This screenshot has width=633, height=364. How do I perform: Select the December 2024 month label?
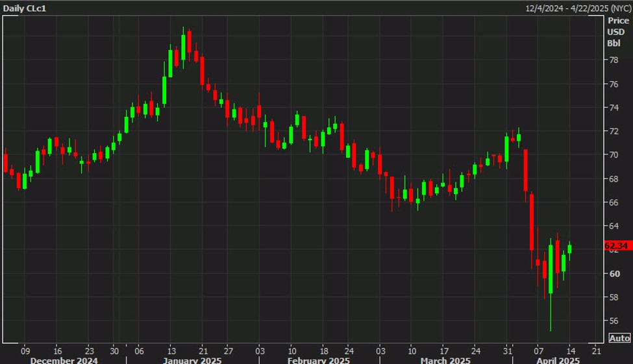64,360
